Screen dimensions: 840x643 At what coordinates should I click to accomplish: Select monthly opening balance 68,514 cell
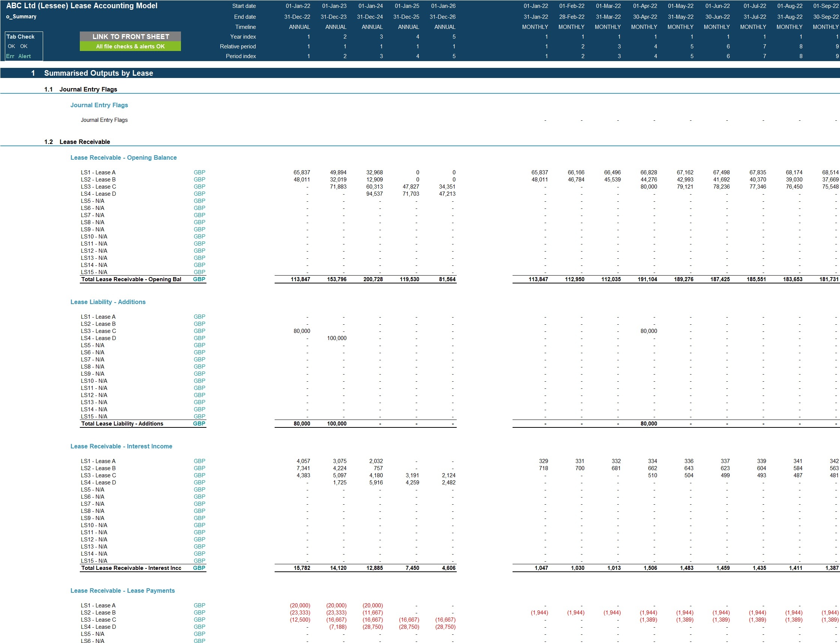[x=830, y=172]
